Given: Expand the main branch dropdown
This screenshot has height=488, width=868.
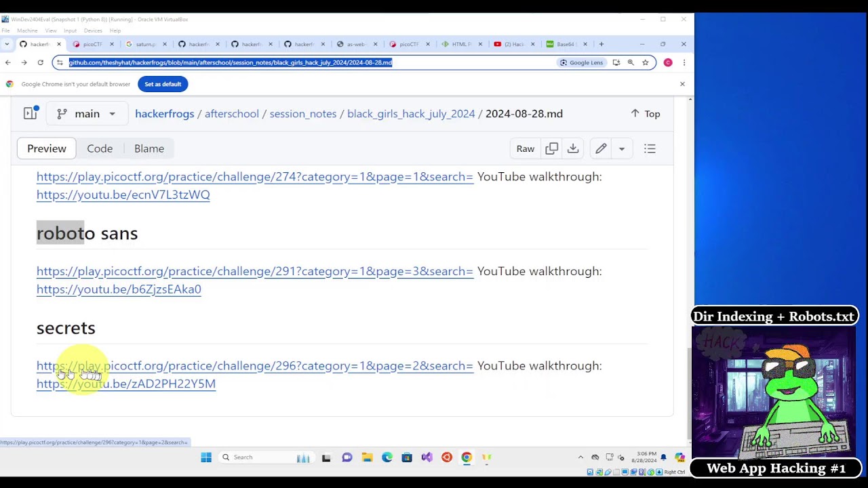Looking at the screenshot, I should pos(87,114).
